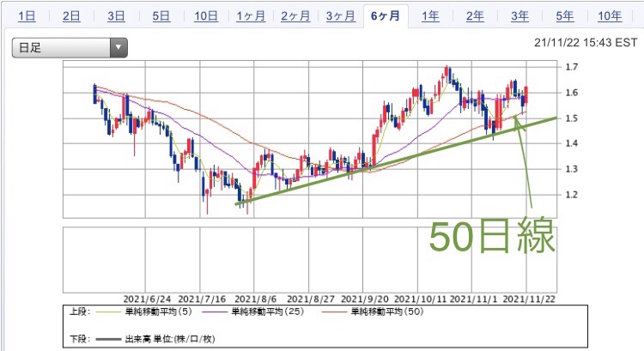
Task: Switch to the 2日 period tab
Action: [x=71, y=16]
